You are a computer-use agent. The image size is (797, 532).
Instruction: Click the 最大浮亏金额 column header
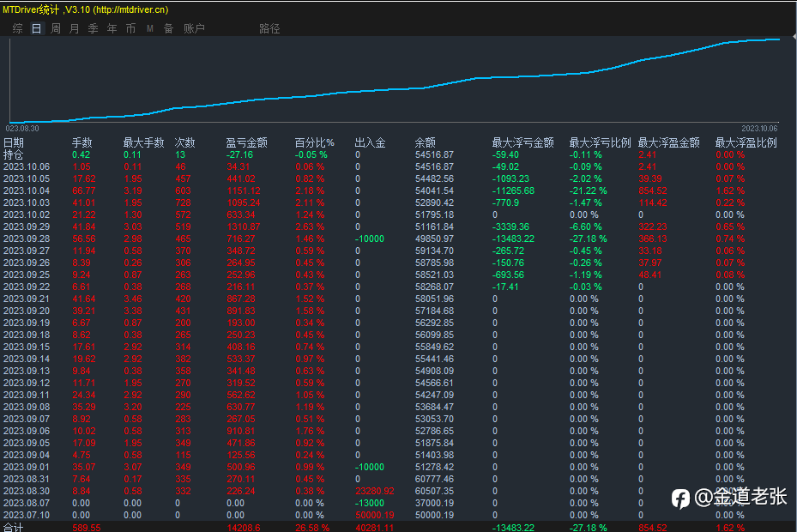(523, 143)
